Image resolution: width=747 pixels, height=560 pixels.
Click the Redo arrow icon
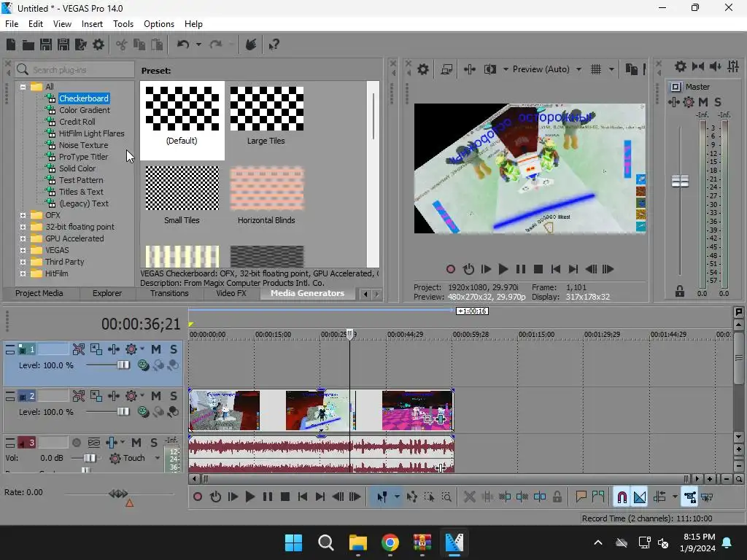216,44
